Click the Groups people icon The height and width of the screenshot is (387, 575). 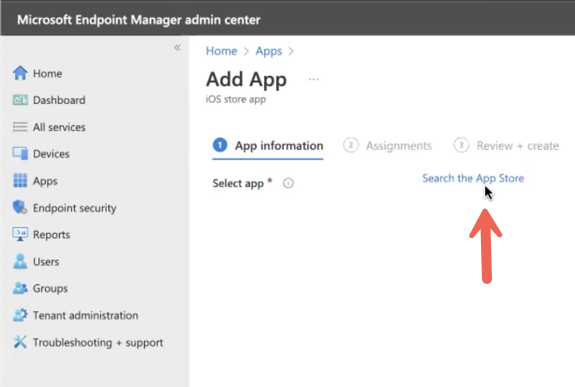coord(20,288)
